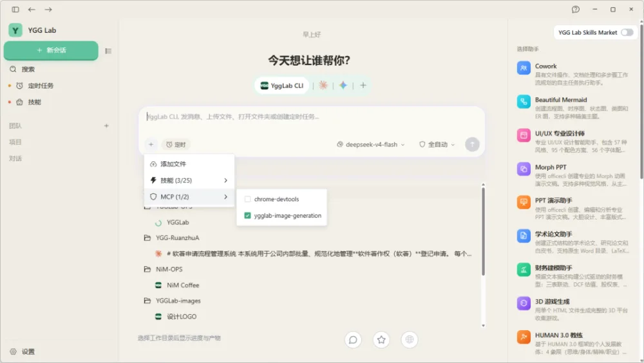Select the PPT 演示助手 assistant icon
Screen dimensions: 644x363
(523, 202)
